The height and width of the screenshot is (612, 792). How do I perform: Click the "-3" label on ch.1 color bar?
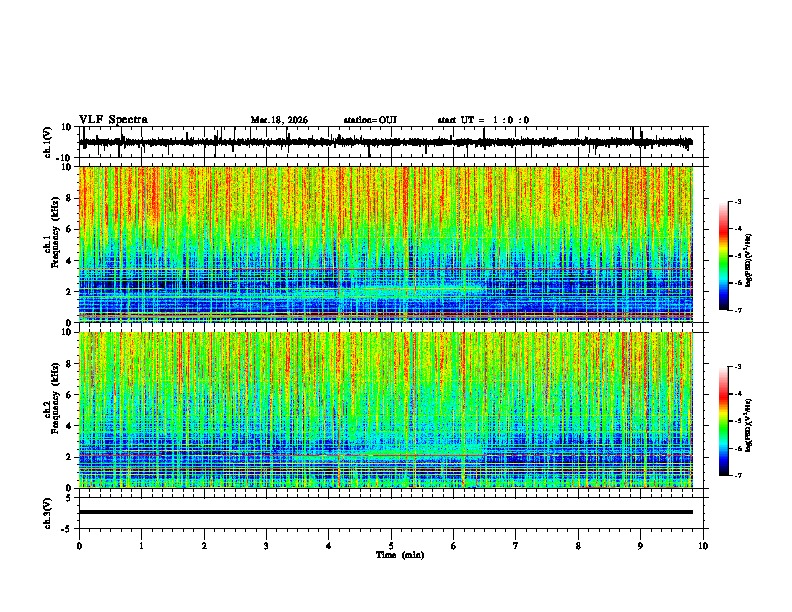click(x=738, y=202)
